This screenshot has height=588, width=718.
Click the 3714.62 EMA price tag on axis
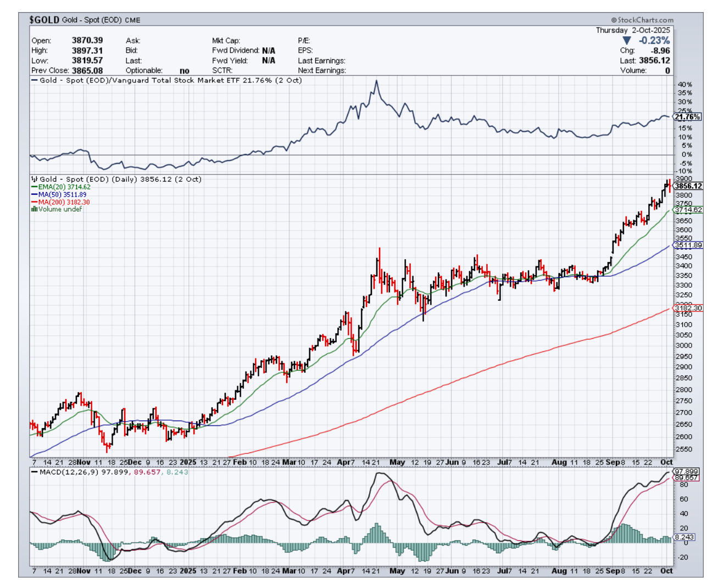click(x=688, y=210)
